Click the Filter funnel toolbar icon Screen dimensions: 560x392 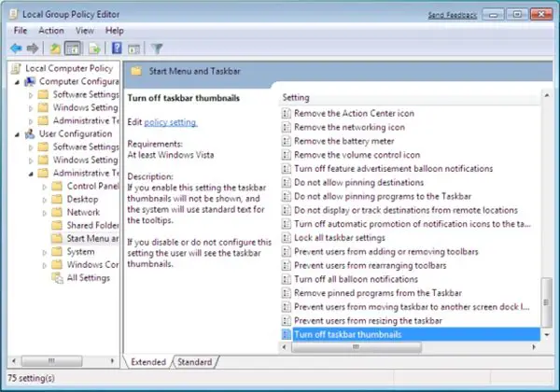[x=157, y=49]
